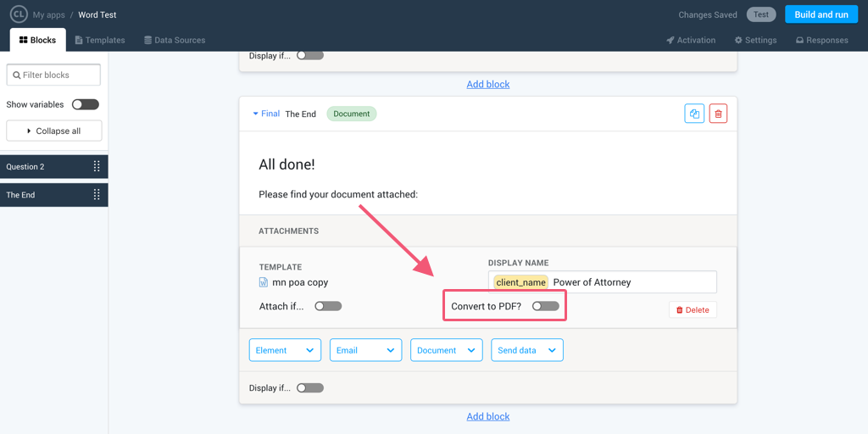The height and width of the screenshot is (434, 868).
Task: Click the Filter blocks search field
Action: [x=53, y=75]
